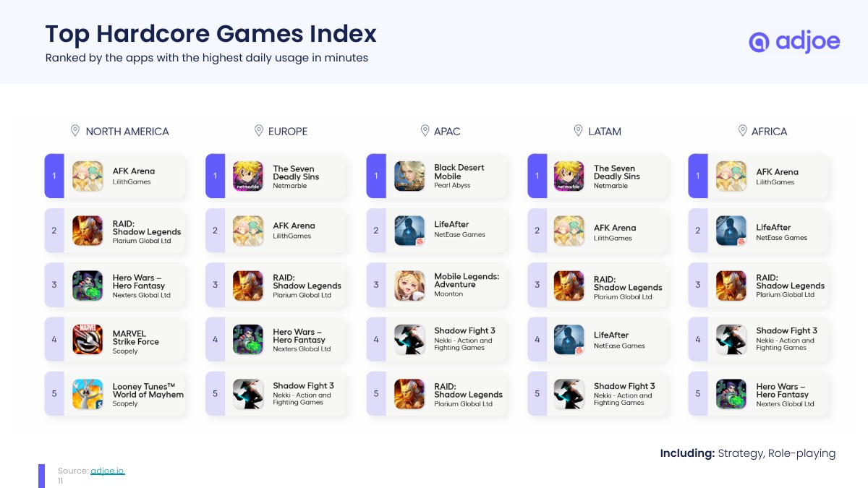Click LifeAfter icon in the Africa column
This screenshot has width=868, height=488.
pos(731,231)
